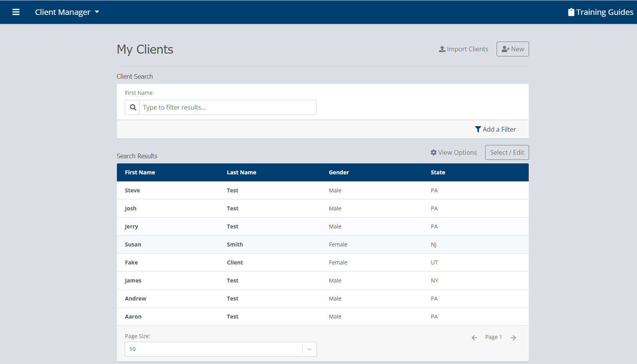637x364 pixels.
Task: Focus the First Name filter field
Action: pyautogui.click(x=227, y=107)
